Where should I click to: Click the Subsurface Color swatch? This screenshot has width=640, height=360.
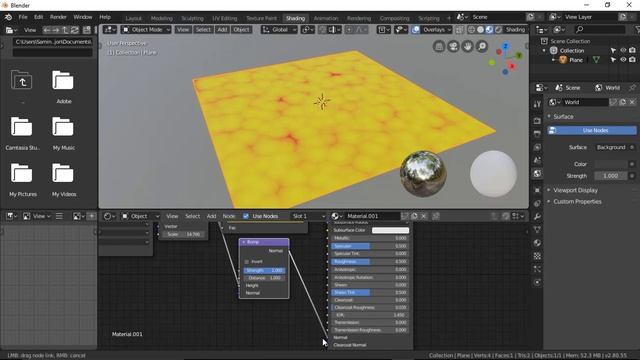[390, 230]
